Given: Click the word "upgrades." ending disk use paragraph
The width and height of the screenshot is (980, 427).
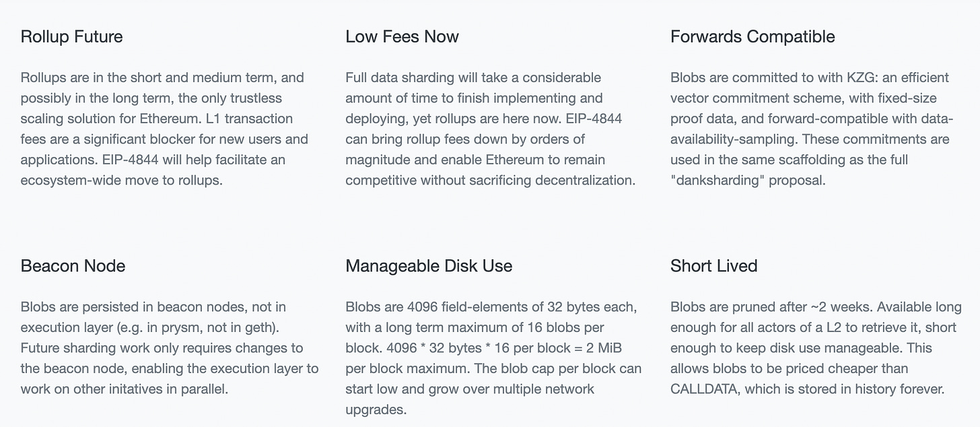Looking at the screenshot, I should [x=376, y=409].
